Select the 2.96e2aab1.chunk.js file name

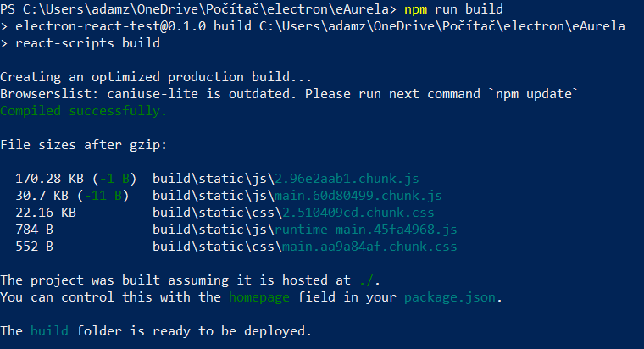pyautogui.click(x=347, y=179)
